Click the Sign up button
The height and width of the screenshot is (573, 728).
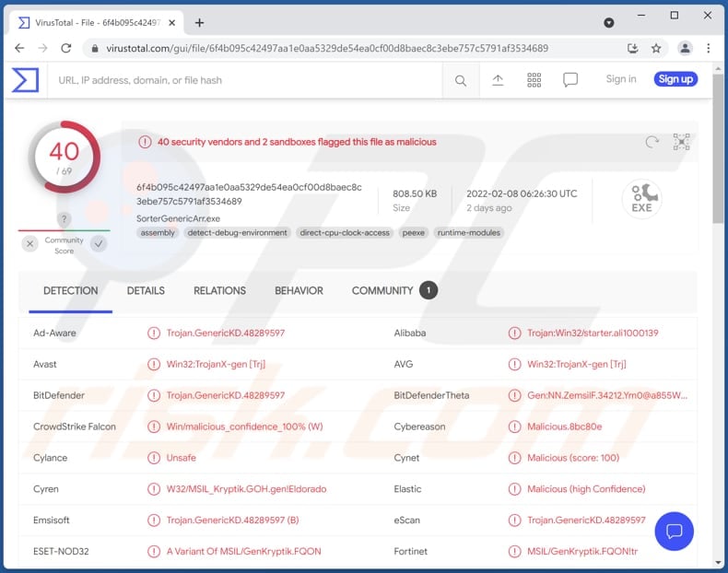[675, 79]
